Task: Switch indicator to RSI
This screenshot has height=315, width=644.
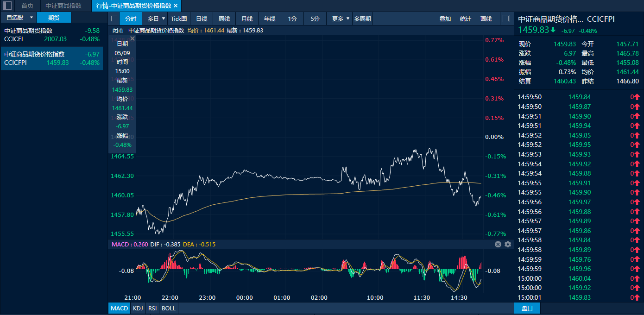Action: [152, 308]
